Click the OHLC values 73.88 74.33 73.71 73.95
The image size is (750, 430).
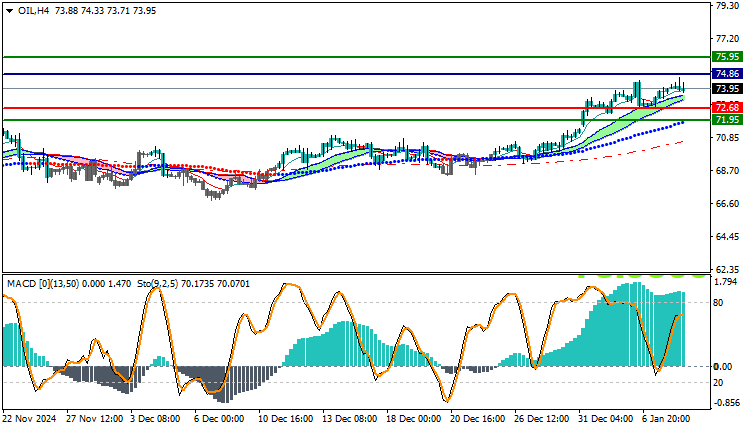[106, 11]
